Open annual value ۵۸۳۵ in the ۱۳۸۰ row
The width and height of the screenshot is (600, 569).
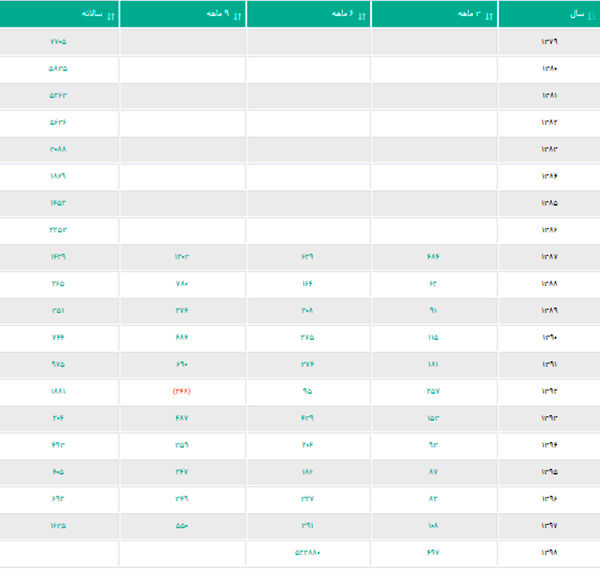point(58,68)
